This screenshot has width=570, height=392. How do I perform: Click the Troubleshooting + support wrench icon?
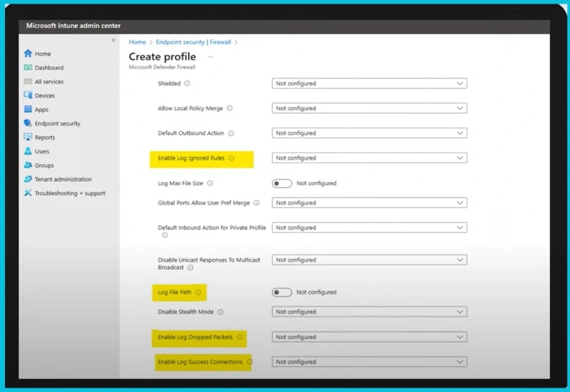[28, 193]
